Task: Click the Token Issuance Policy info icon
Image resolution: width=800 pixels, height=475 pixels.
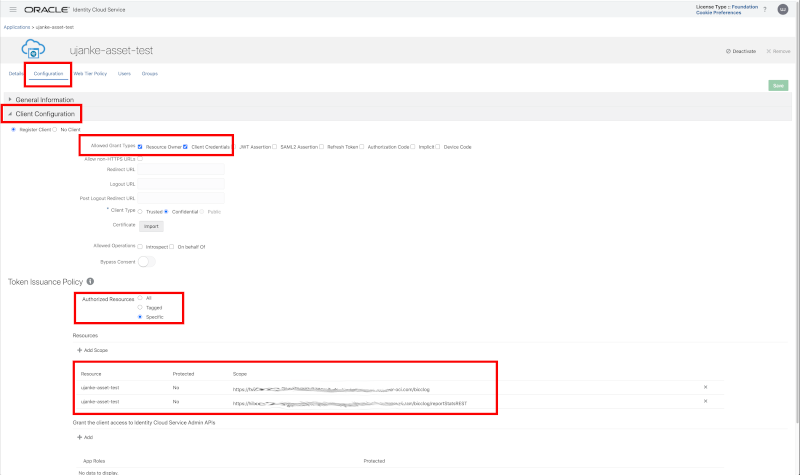Action: click(x=90, y=282)
